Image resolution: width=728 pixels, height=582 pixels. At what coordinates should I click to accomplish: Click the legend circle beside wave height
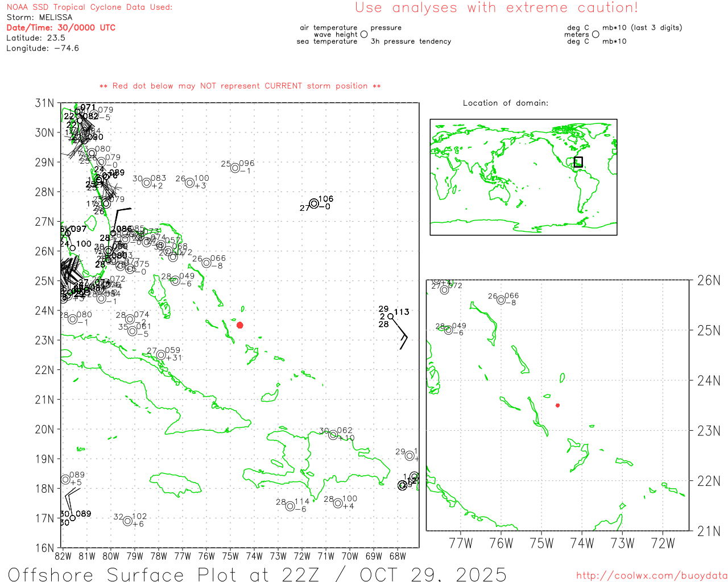click(x=364, y=34)
